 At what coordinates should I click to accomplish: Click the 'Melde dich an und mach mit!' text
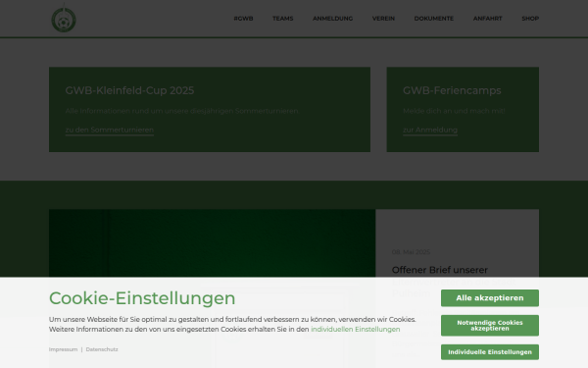pos(454,111)
